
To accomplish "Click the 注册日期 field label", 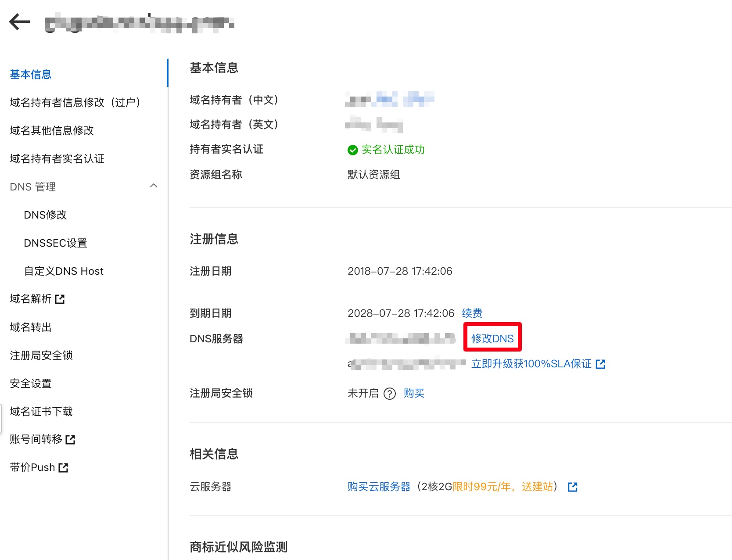I will (x=211, y=271).
